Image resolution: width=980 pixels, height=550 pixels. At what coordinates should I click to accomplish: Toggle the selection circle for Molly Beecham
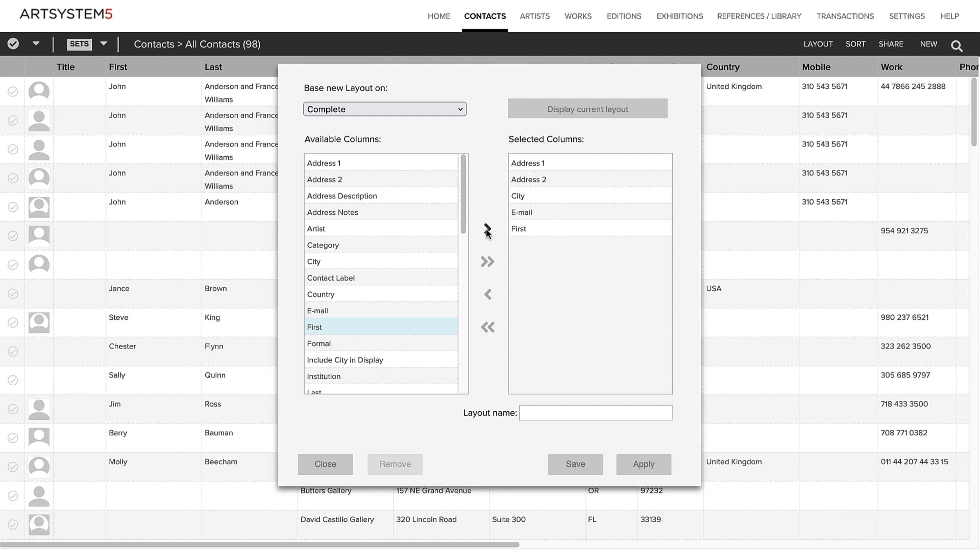(13, 467)
